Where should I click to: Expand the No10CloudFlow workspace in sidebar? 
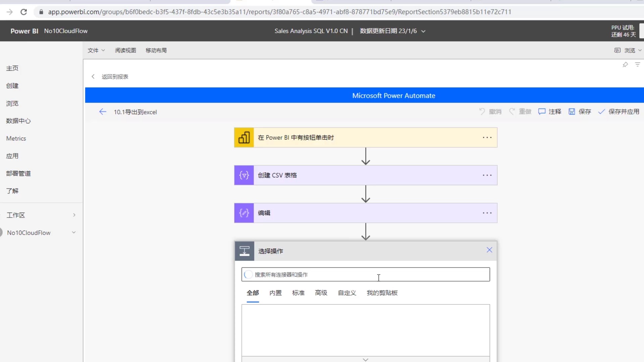[x=74, y=232]
